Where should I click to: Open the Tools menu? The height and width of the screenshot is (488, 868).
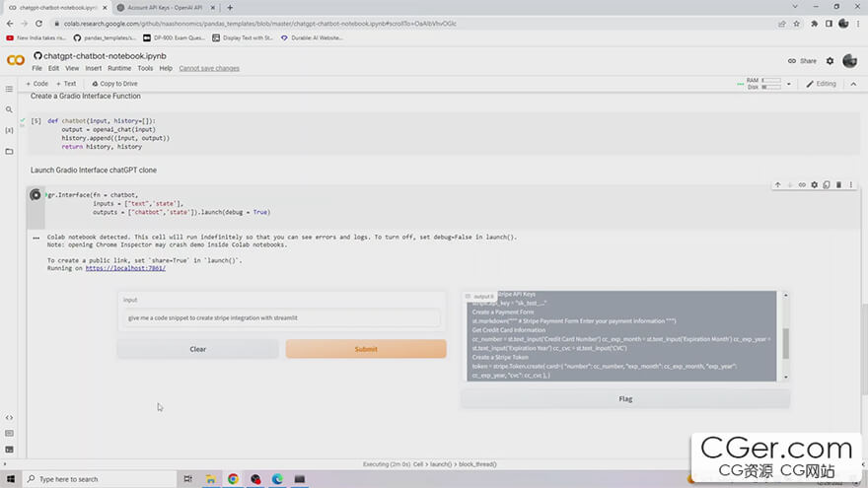(x=145, y=69)
